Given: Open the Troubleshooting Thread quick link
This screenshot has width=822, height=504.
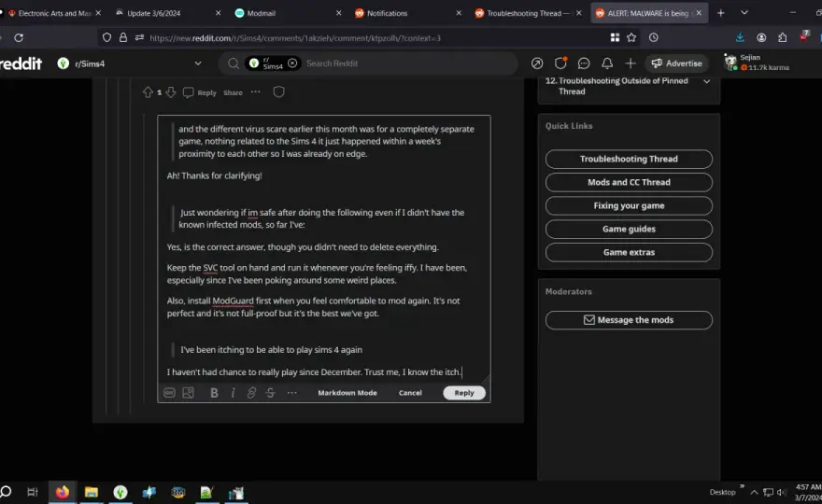Looking at the screenshot, I should (x=629, y=159).
